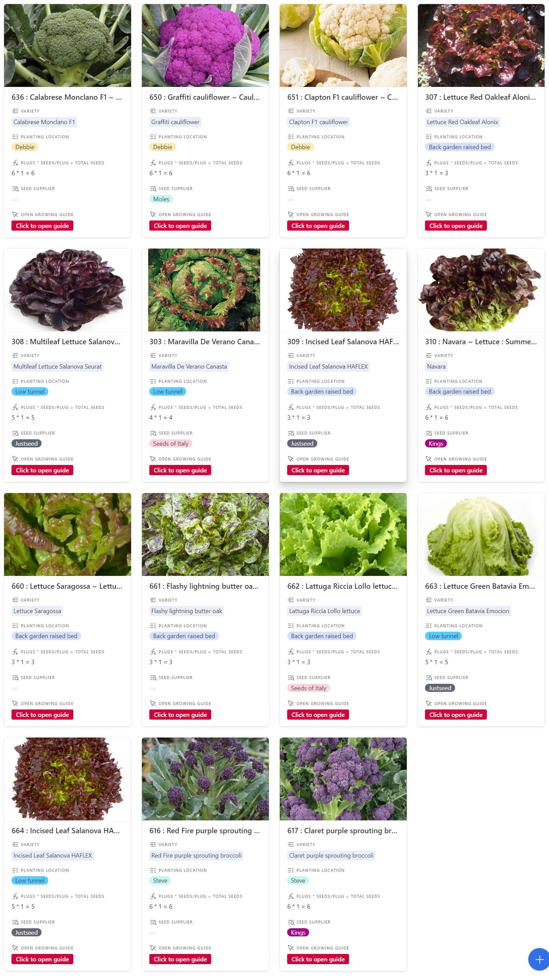
Task: Select the Moles supplier tag
Action: [161, 199]
